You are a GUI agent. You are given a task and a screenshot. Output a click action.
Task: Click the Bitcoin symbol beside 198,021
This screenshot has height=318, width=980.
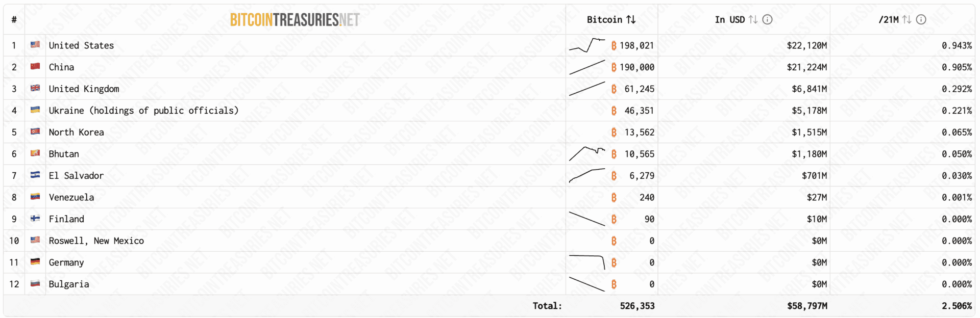pos(614,45)
